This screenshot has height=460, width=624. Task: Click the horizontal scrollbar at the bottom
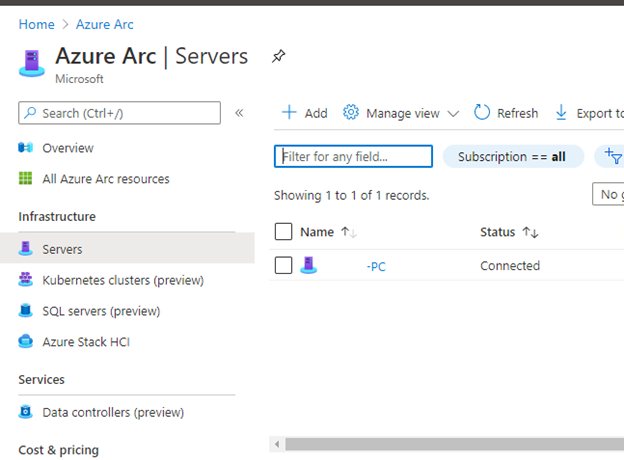pyautogui.click(x=450, y=443)
